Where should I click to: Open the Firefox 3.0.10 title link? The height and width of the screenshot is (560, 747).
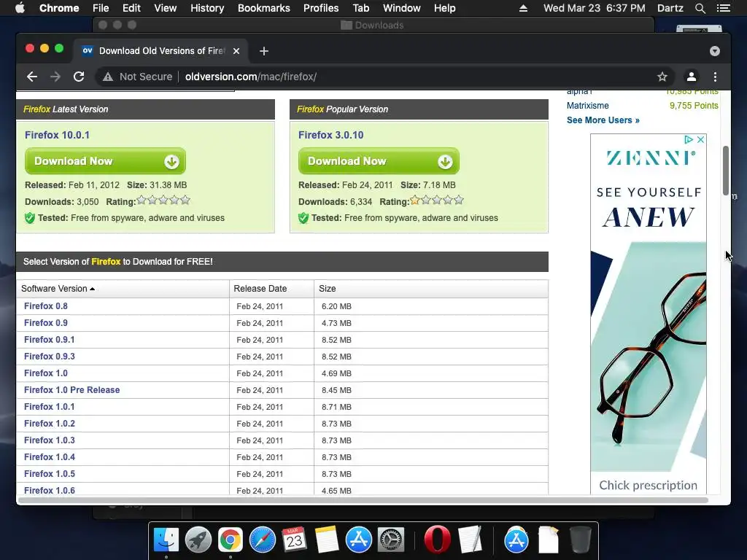tap(330, 135)
